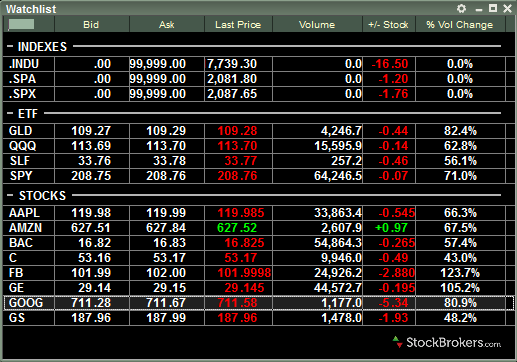Sort by the Volume column header
Viewport: 517px width, 362px height.
(x=317, y=25)
